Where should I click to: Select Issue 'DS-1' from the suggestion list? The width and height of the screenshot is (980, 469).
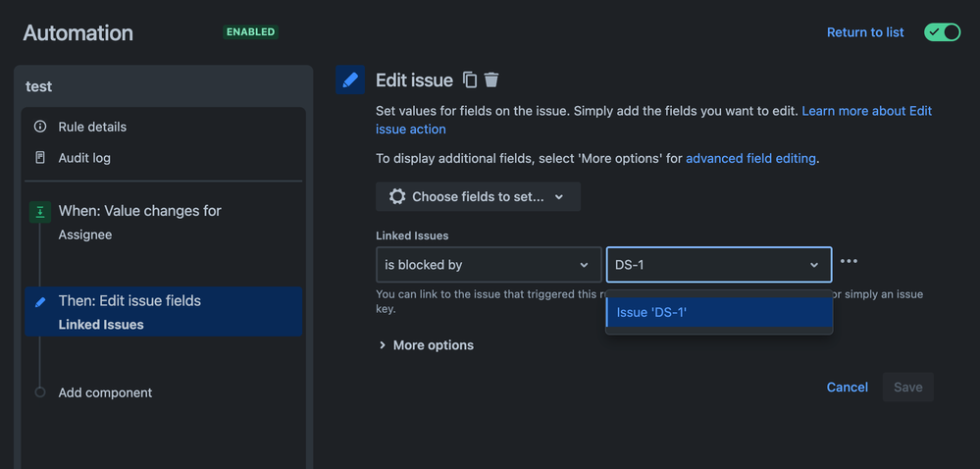[719, 313]
